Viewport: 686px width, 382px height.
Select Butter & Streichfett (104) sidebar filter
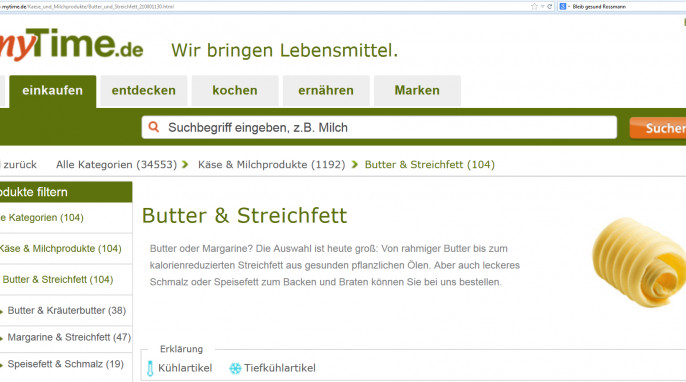pos(58,279)
